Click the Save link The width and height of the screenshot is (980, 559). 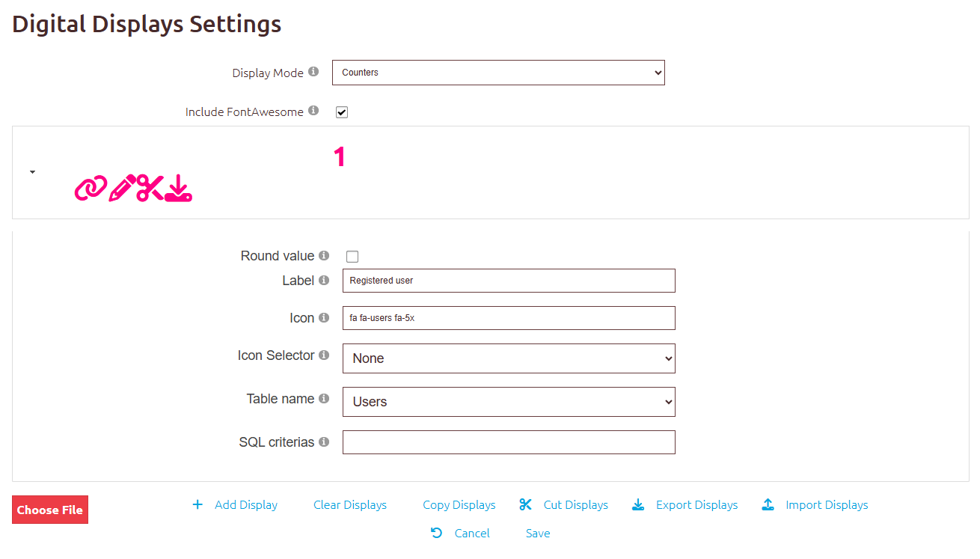coord(537,534)
